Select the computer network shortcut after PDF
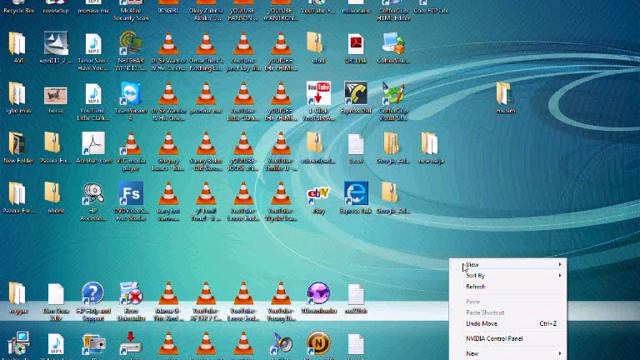 [393, 44]
